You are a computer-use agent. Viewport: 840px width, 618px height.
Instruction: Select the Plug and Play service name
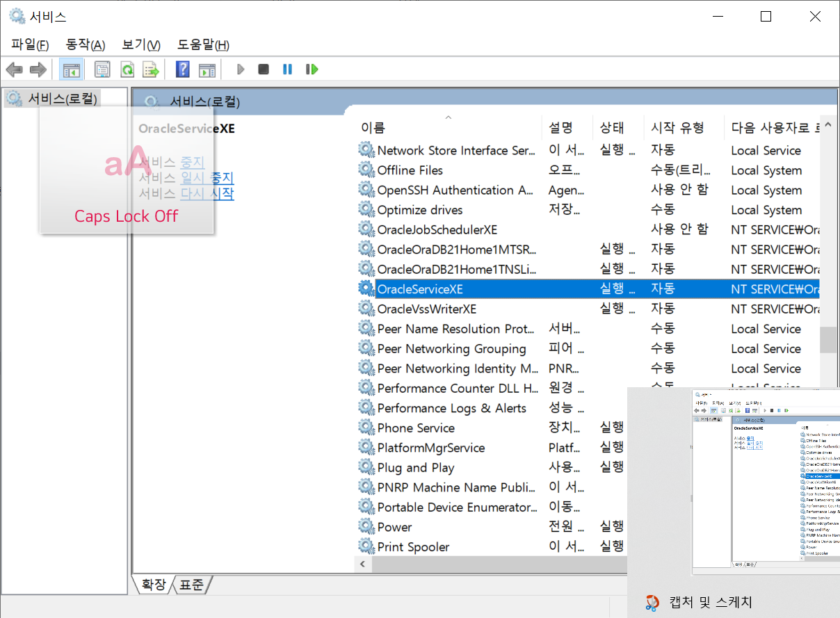pyautogui.click(x=416, y=468)
